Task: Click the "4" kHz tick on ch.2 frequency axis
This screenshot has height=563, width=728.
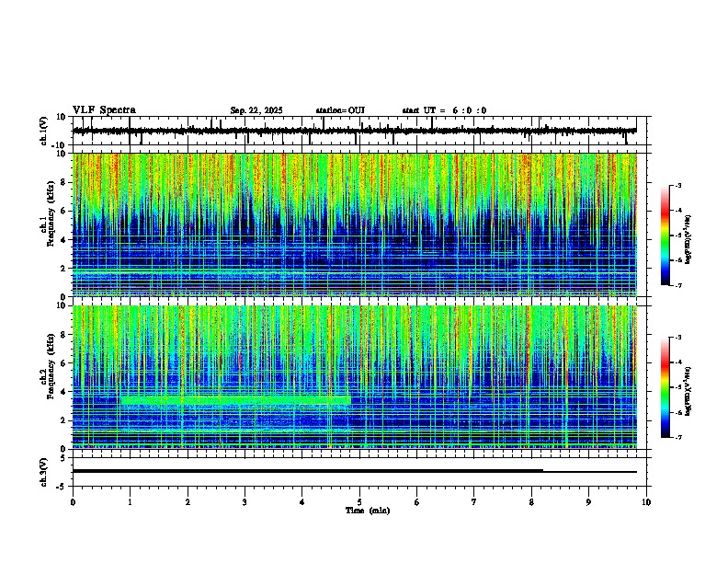Action: pos(64,392)
